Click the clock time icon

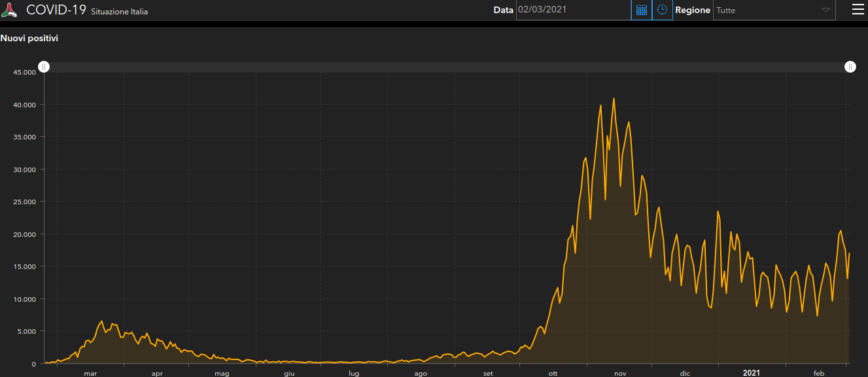[x=662, y=10]
